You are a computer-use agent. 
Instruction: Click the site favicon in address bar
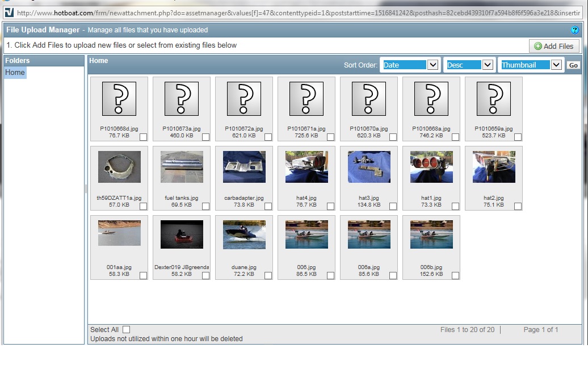9,12
